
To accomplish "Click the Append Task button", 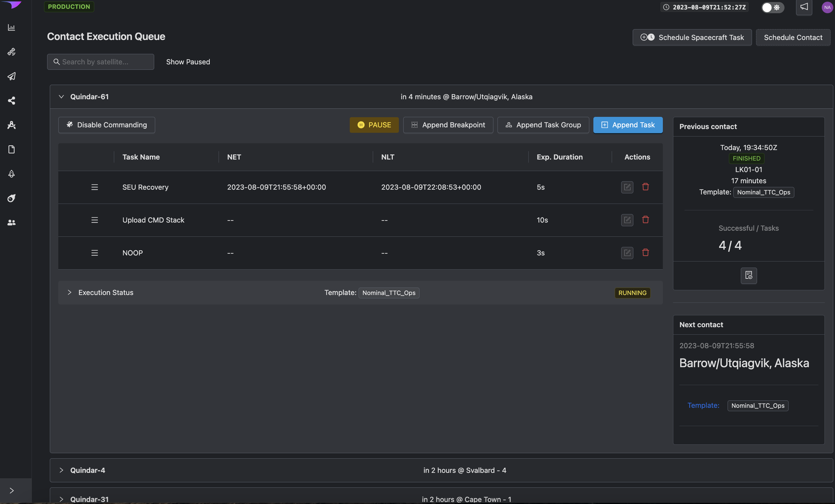I will point(628,125).
